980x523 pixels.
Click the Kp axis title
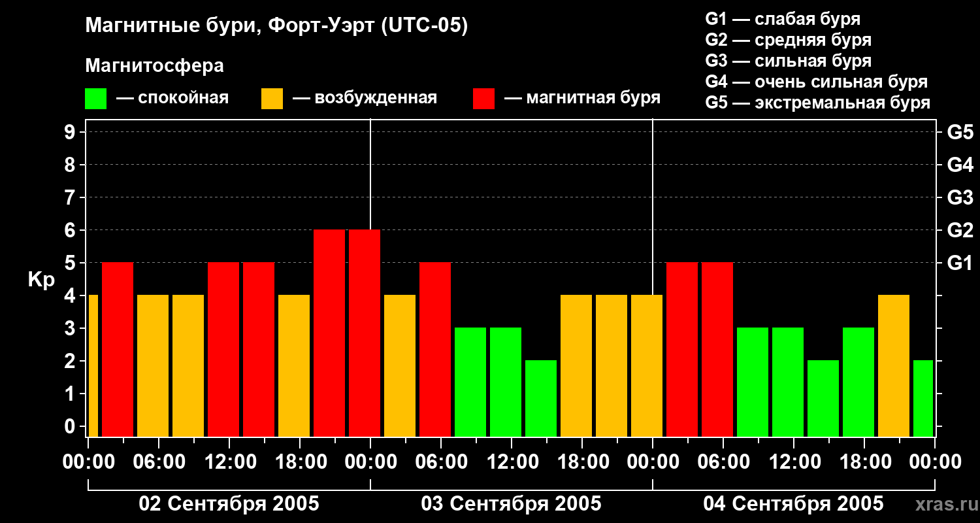click(x=42, y=280)
